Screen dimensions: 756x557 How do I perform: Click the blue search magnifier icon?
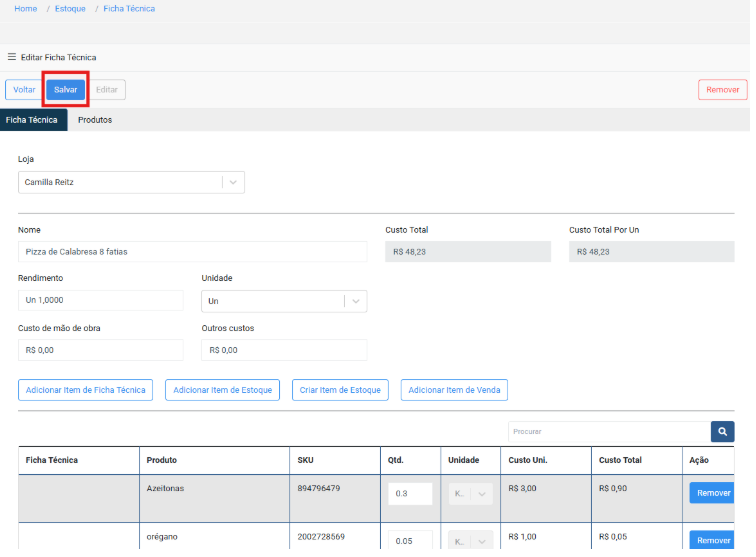(x=722, y=431)
